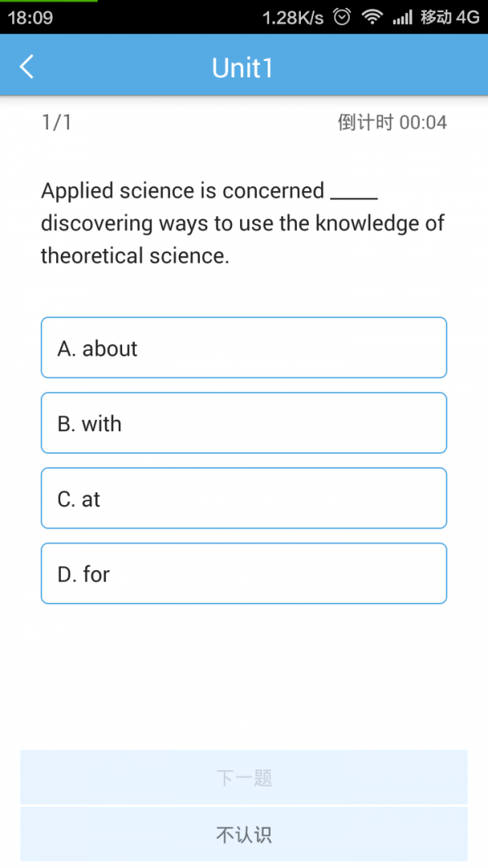This screenshot has height=868, width=488.
Task: Tap the 倒计时 countdown timer
Action: click(392, 123)
